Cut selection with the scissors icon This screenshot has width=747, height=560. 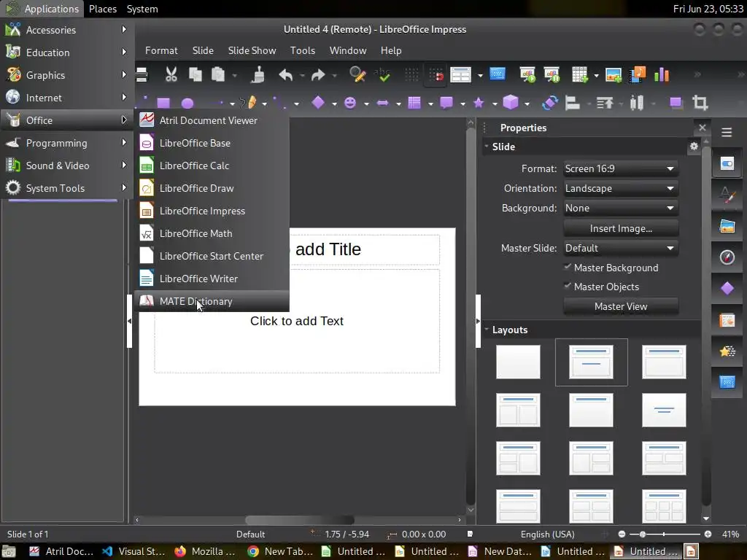(171, 75)
